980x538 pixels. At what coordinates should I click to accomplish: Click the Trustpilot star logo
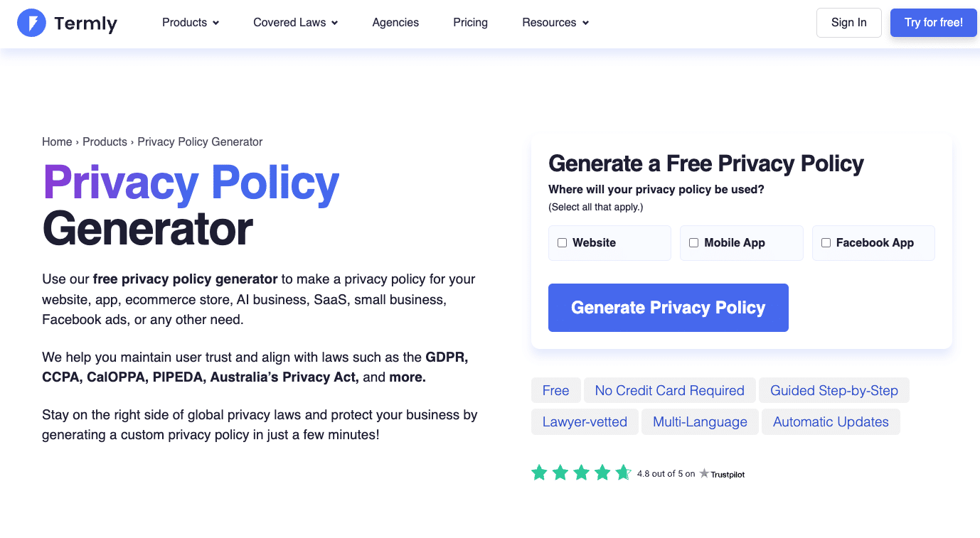(x=704, y=473)
